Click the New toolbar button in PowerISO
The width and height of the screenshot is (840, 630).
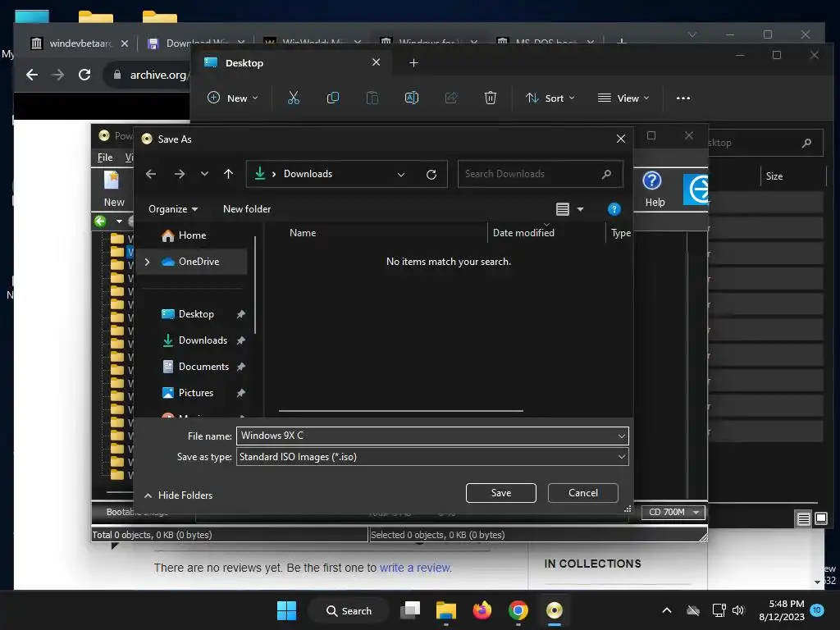(113, 189)
